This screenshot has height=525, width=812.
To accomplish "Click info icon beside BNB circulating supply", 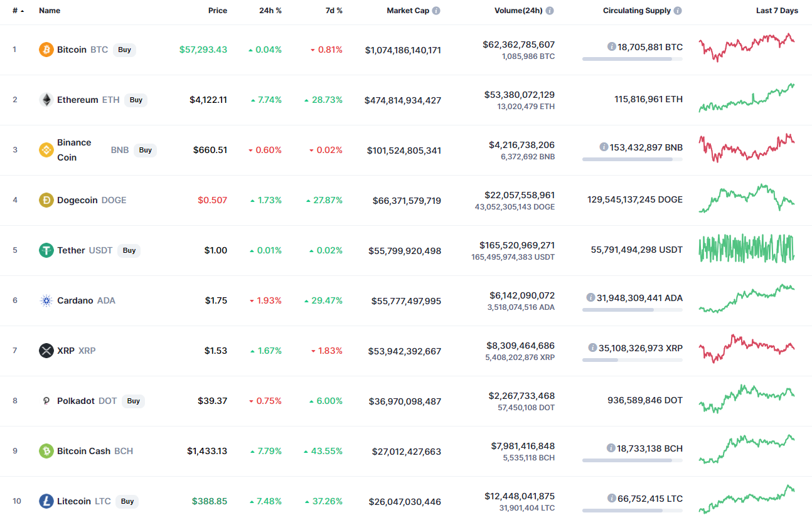I will pyautogui.click(x=604, y=147).
